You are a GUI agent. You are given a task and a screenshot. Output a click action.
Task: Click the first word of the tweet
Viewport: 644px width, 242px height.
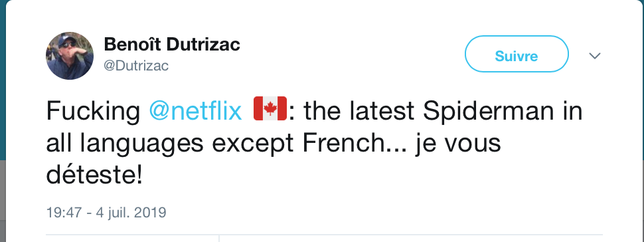click(93, 112)
